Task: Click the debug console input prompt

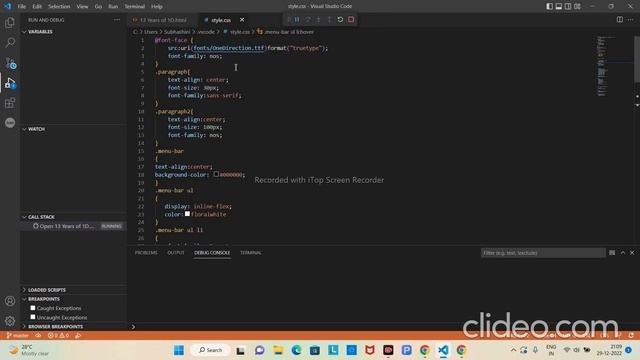Action: click(384, 327)
